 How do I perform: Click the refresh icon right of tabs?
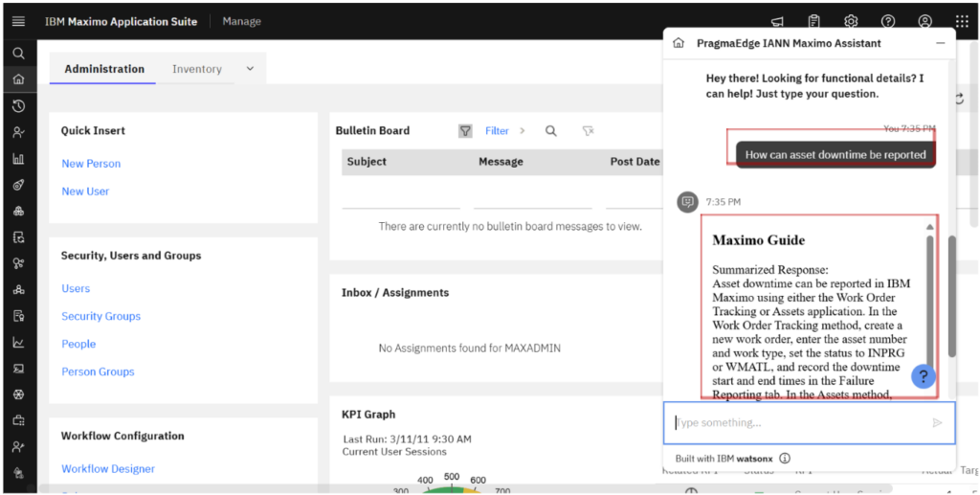pos(959,99)
